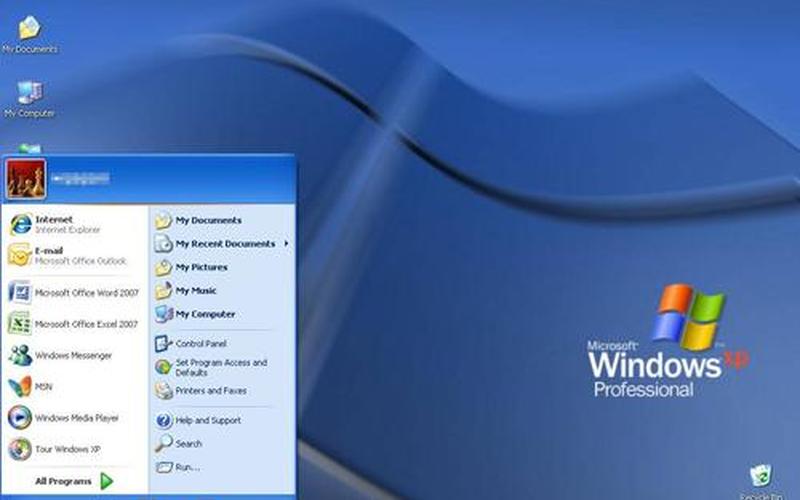Viewport: 800px width, 500px height.
Task: Click the Control Panel icon
Action: [163, 343]
